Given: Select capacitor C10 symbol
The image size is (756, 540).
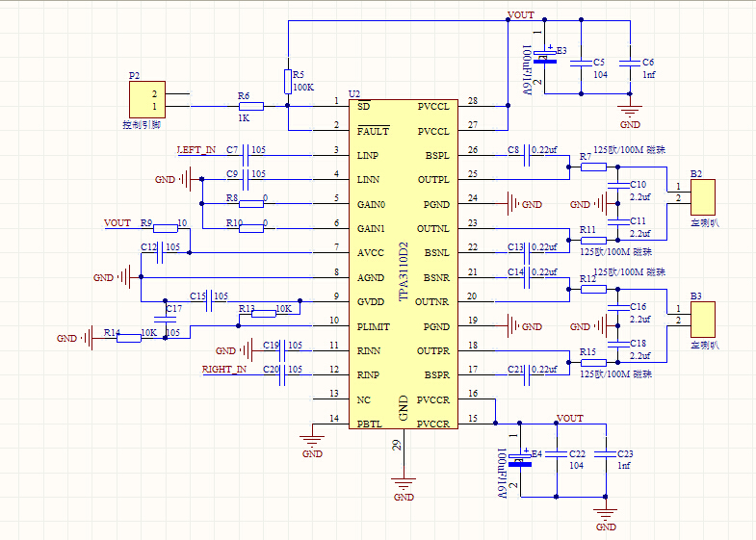Looking at the screenshot, I should (618, 186).
